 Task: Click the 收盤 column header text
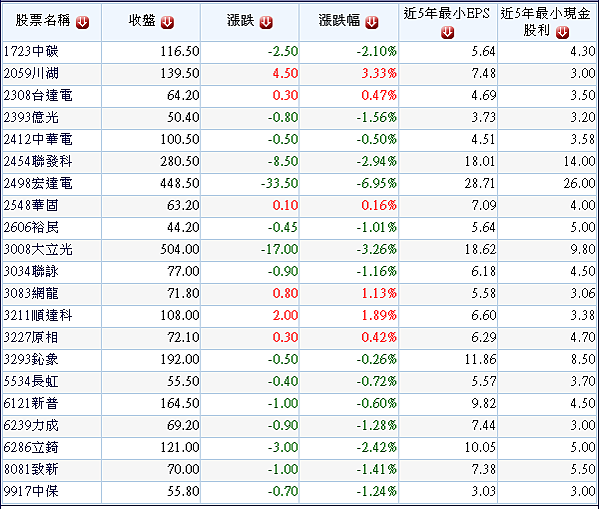click(142, 21)
